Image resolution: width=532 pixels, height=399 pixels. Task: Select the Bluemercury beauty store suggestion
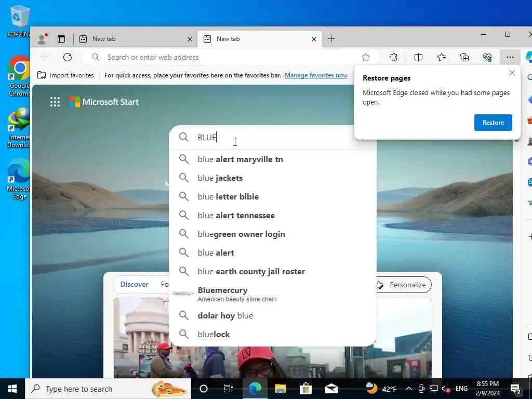272,294
